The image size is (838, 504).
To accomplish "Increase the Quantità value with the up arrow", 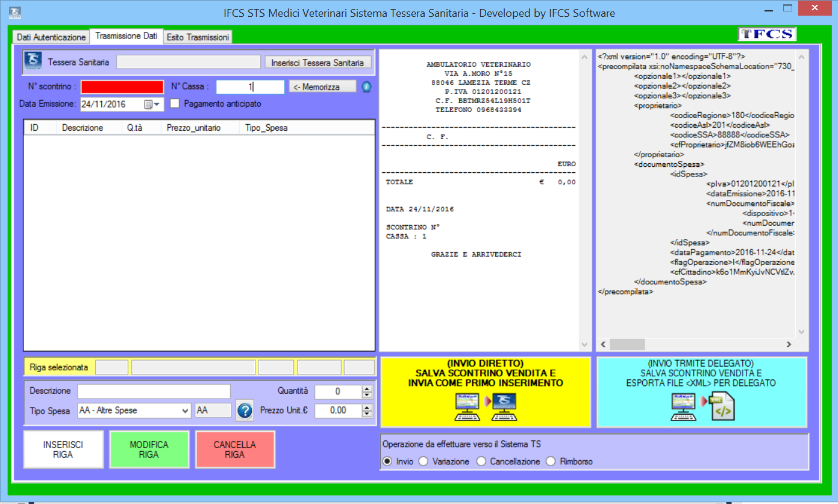I will tap(367, 388).
